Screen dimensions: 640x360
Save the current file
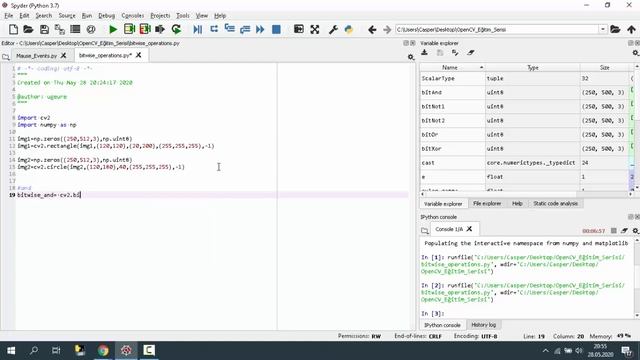point(44,29)
